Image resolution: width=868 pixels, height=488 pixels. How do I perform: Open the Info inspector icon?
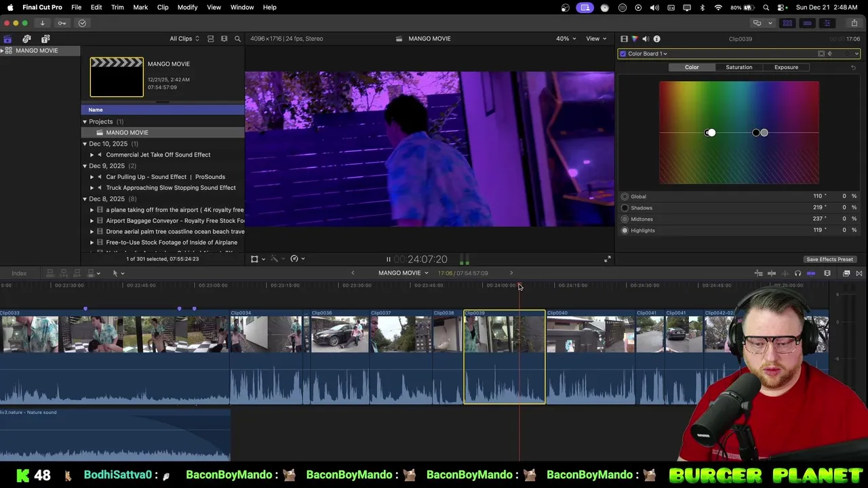[x=656, y=39]
